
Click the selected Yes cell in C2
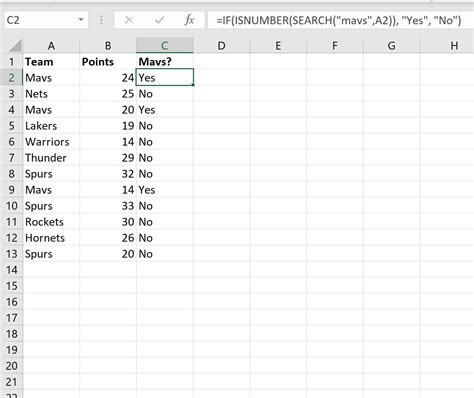click(165, 78)
